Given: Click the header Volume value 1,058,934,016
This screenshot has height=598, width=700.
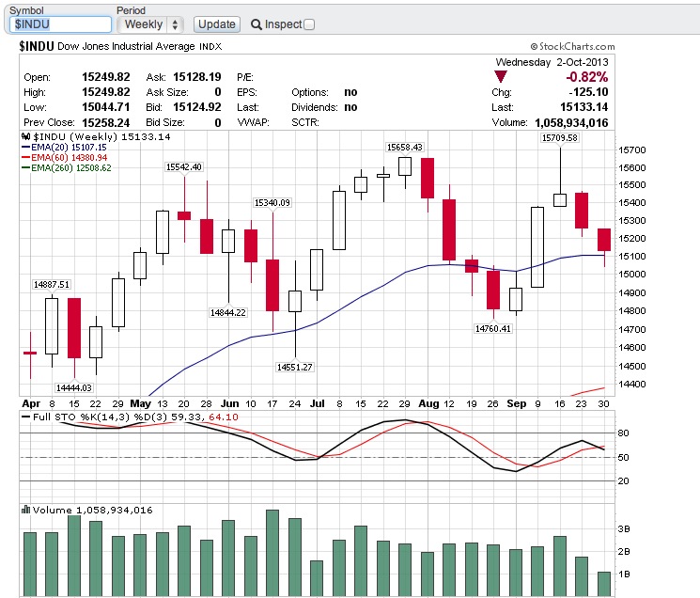Looking at the screenshot, I should pyautogui.click(x=571, y=122).
